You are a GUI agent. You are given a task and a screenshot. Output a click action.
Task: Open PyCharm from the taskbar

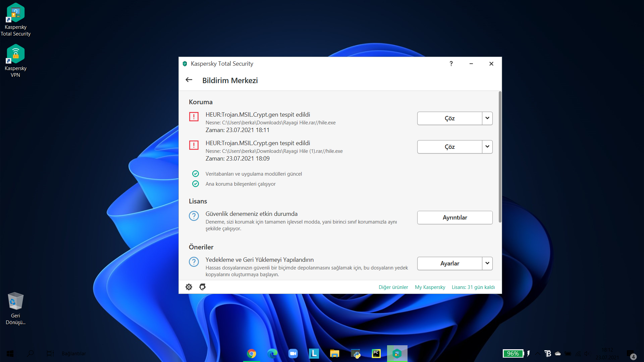376,354
